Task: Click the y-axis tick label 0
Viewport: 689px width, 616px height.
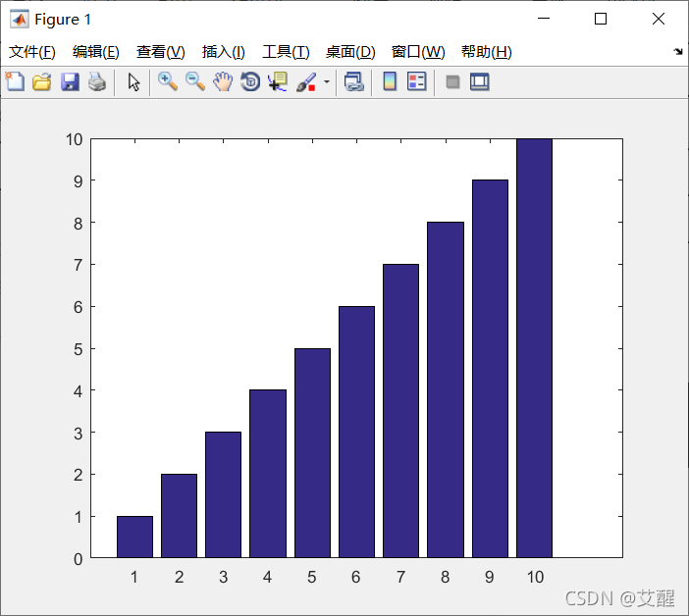Action: (79, 559)
